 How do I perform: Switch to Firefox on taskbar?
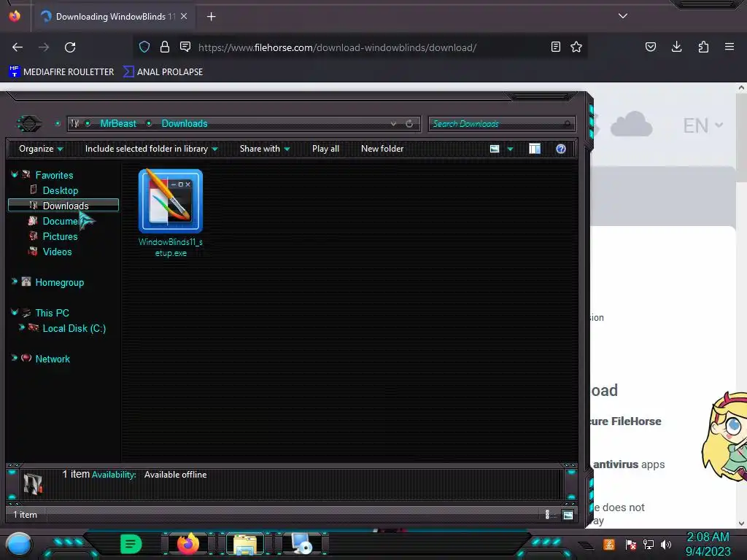[x=187, y=544]
